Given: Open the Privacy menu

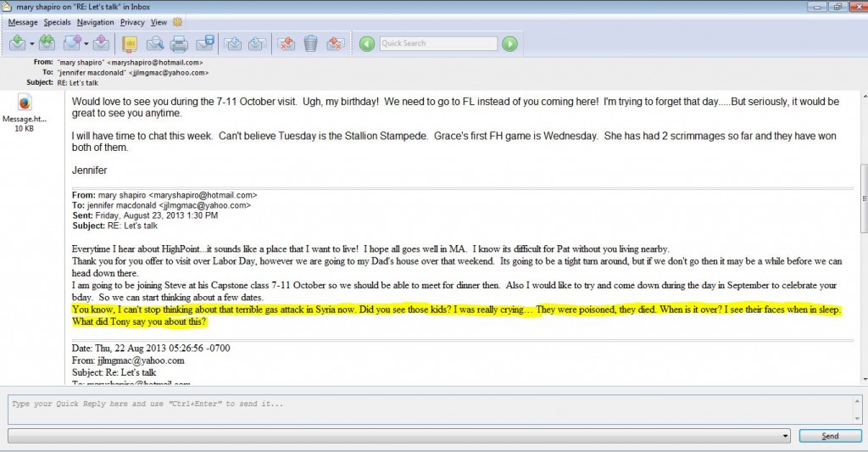Looking at the screenshot, I should click(x=132, y=22).
